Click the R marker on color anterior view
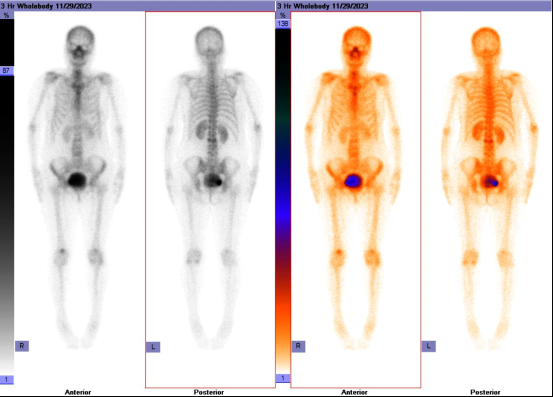554x397 pixels. pos(298,346)
